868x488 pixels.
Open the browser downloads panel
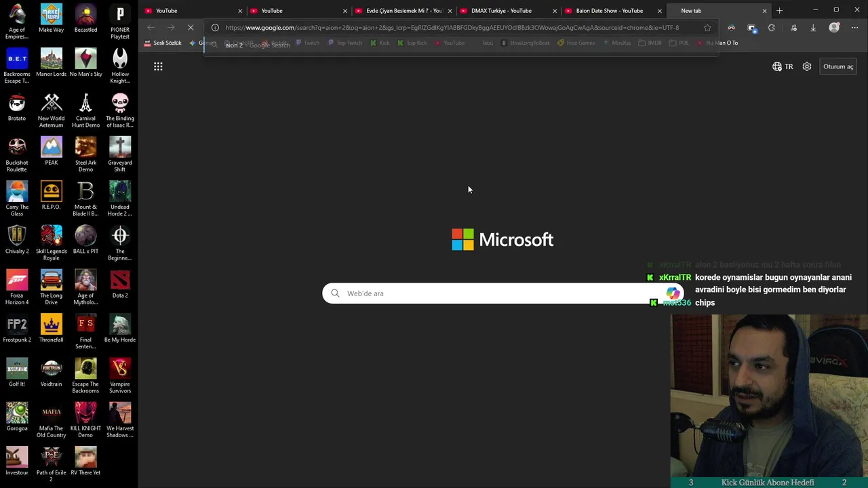(x=813, y=28)
